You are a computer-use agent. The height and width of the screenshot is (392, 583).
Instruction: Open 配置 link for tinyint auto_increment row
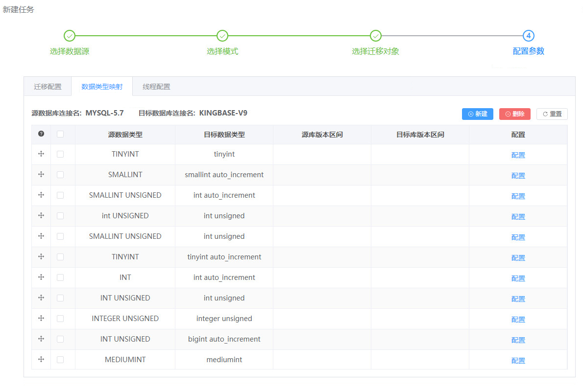(x=518, y=257)
